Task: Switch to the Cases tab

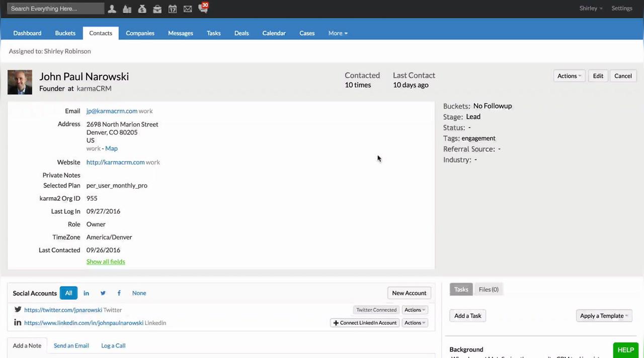Action: (307, 33)
